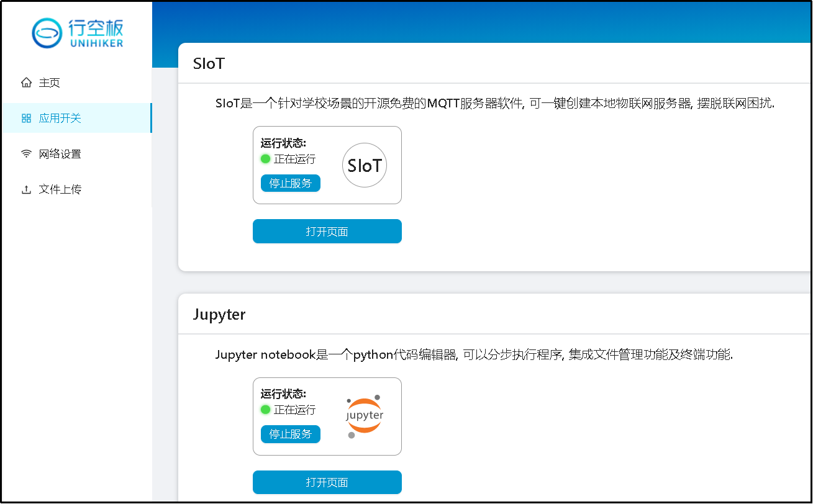Click the SIoT section heading
The width and height of the screenshot is (813, 504).
tap(209, 63)
